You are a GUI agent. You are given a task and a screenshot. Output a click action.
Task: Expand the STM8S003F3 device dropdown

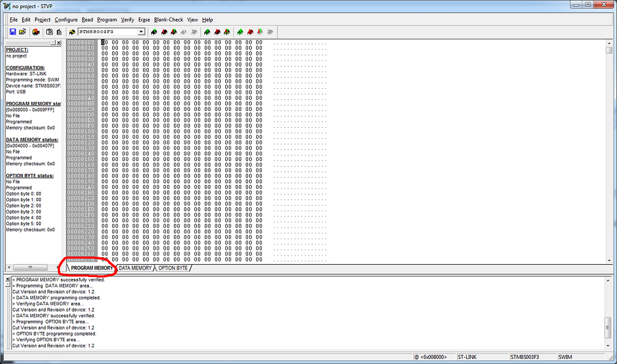141,31
